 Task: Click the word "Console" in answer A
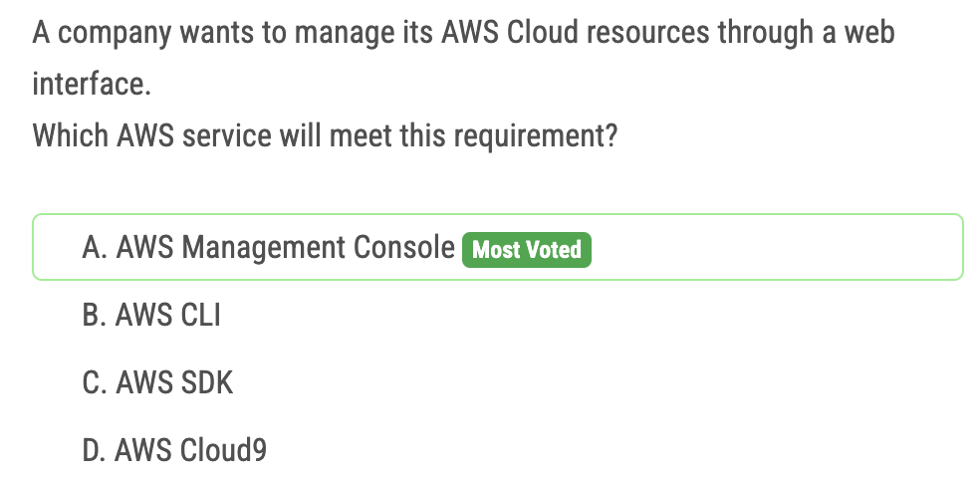(403, 248)
